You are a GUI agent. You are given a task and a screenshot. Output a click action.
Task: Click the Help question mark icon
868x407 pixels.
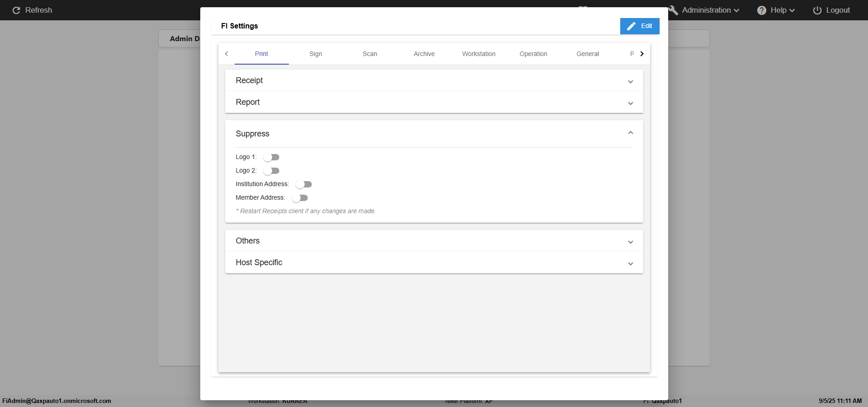click(x=762, y=10)
